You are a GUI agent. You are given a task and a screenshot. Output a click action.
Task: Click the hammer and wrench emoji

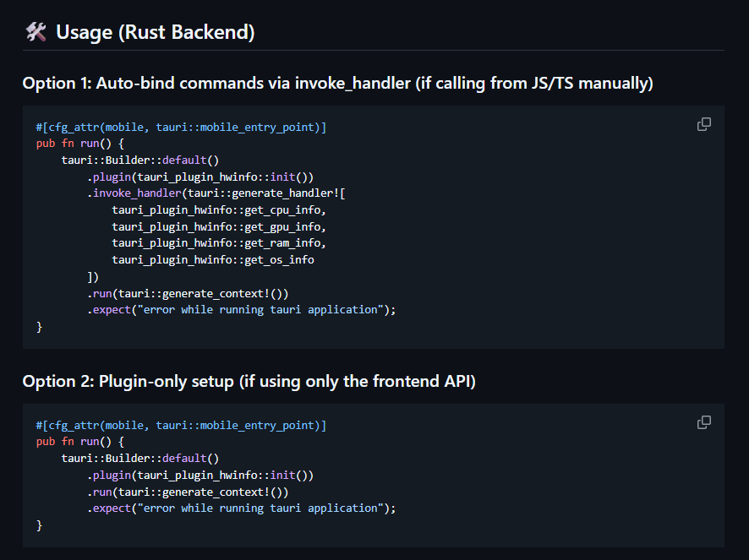pyautogui.click(x=36, y=32)
